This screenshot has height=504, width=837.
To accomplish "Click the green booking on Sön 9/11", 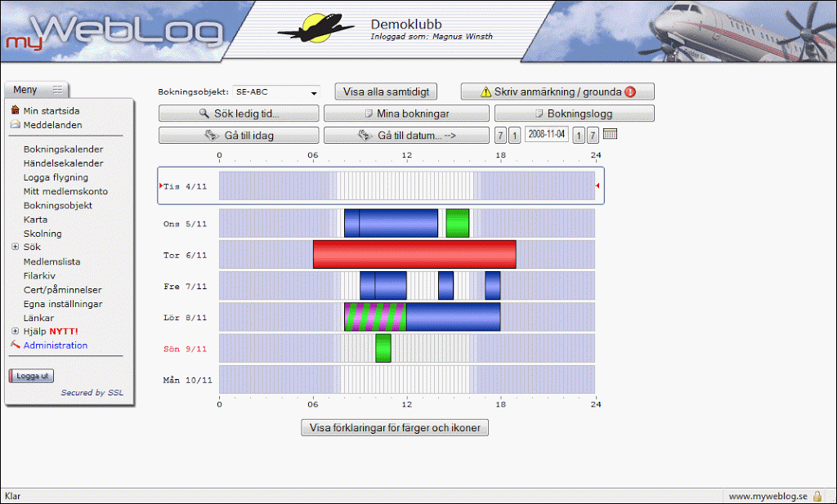I will 383,348.
